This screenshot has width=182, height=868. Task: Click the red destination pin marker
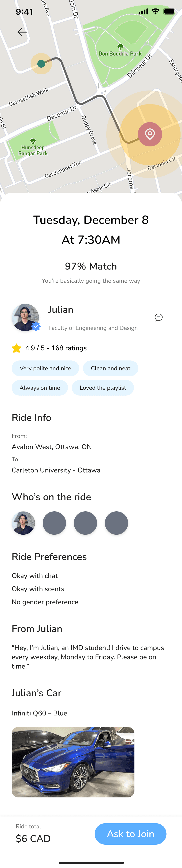point(150,134)
